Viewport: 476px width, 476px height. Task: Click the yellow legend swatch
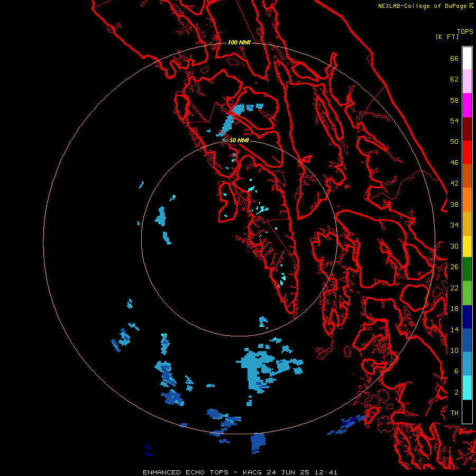[x=467, y=246]
